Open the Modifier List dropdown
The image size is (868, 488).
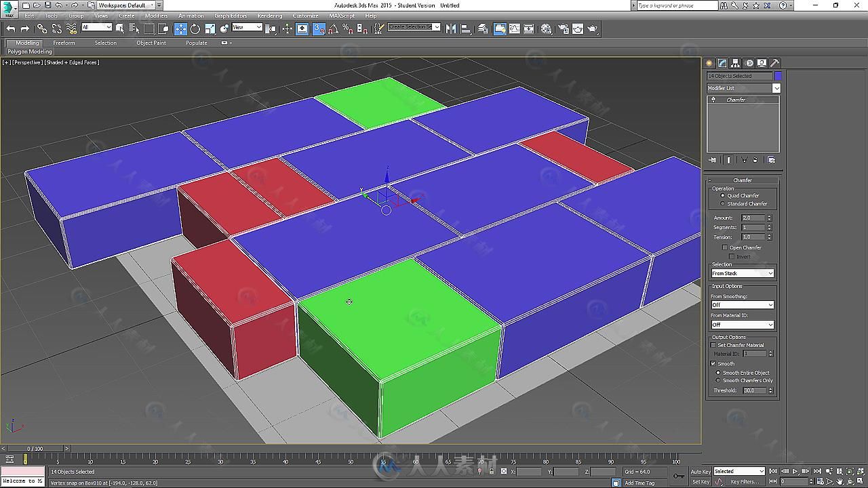(743, 88)
